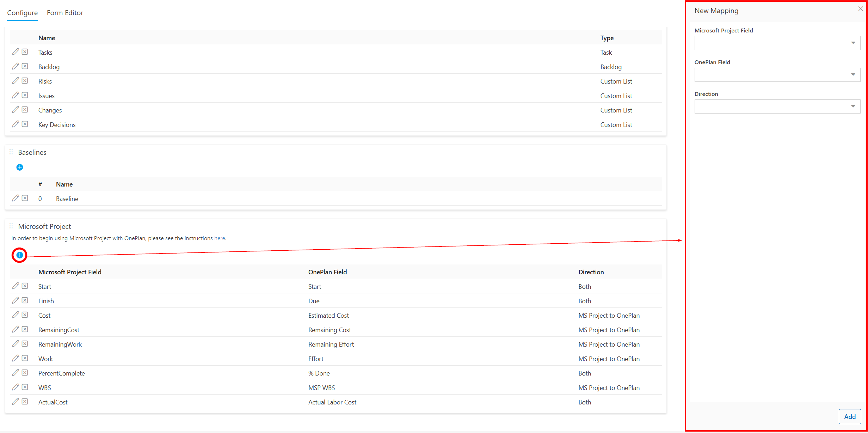This screenshot has height=433, width=868.
Task: Edit the Issues row with the pencil
Action: click(15, 95)
